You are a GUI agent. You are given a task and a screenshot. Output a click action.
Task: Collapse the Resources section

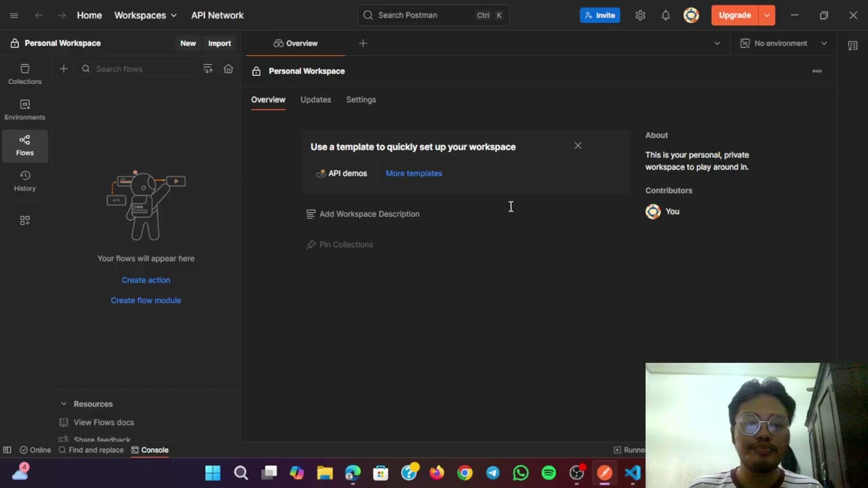pyautogui.click(x=64, y=404)
